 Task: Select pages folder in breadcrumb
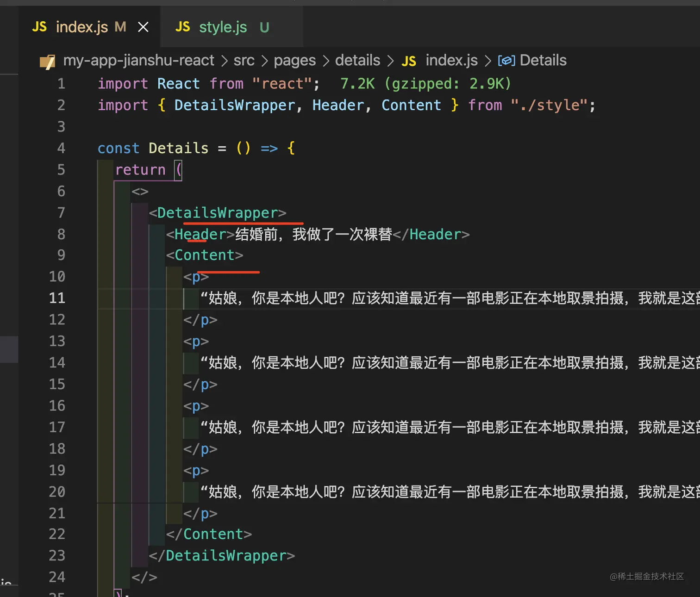[294, 60]
